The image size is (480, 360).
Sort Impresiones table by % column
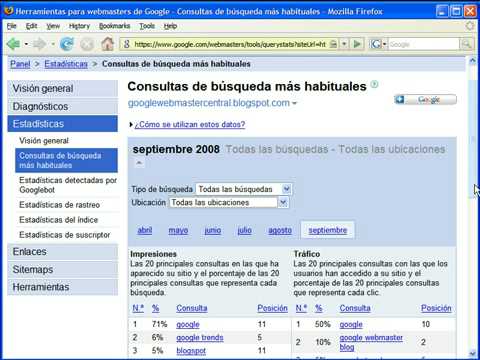[x=155, y=308]
